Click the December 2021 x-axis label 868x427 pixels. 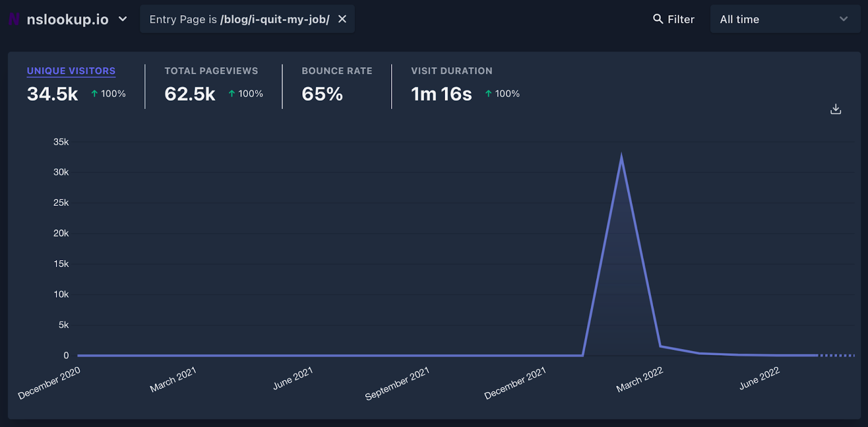point(515,383)
